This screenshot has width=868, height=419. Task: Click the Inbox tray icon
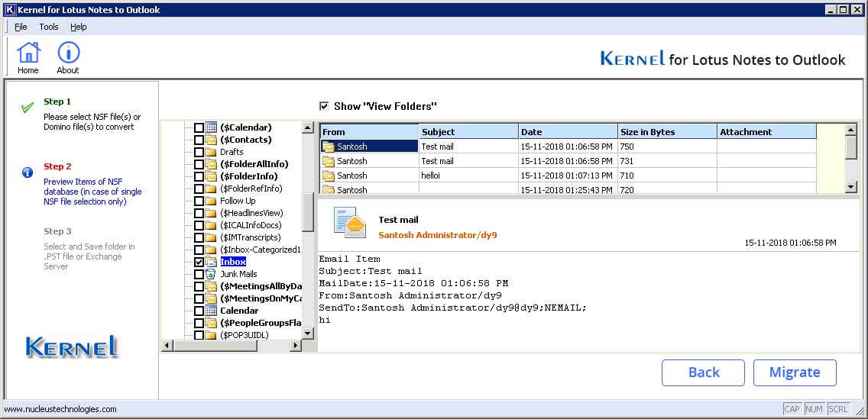[x=211, y=262]
